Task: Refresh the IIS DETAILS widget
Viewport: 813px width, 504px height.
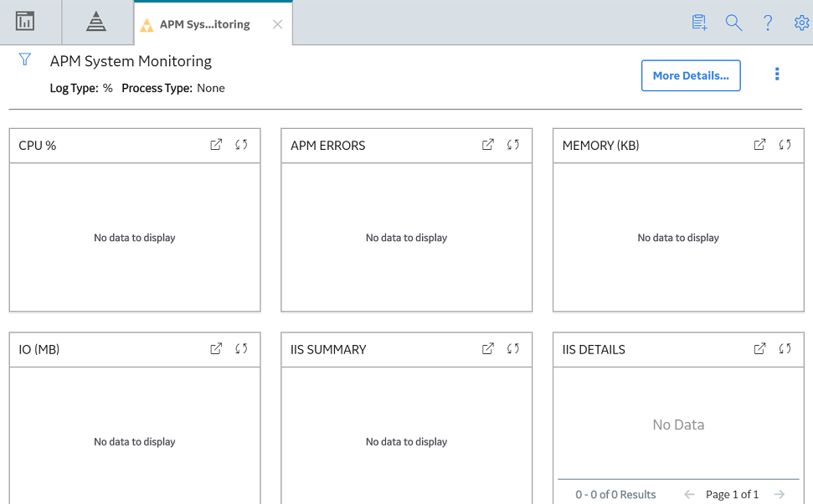Action: 785,348
